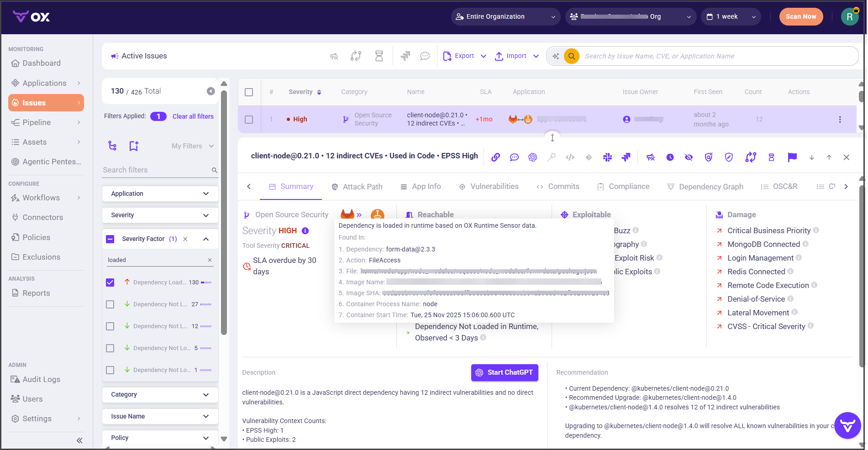Image resolution: width=868 pixels, height=450 pixels.
Task: Open the Entire Organization dropdown
Action: click(x=505, y=17)
